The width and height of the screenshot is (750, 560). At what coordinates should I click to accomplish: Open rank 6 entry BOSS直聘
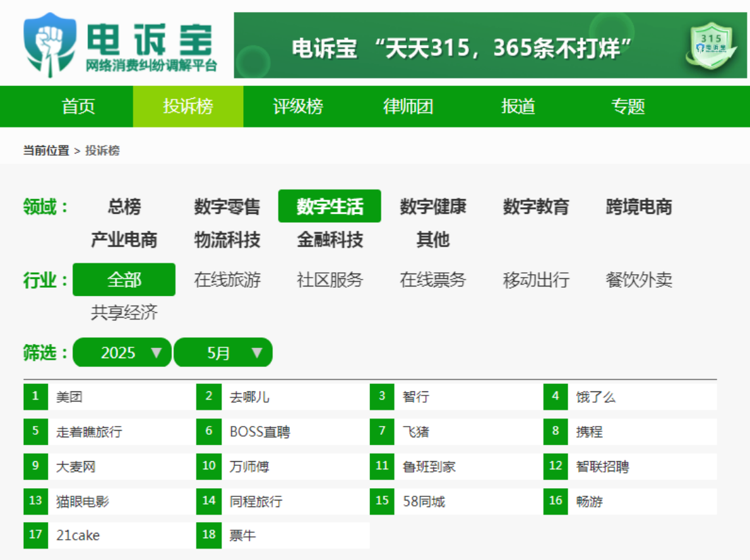click(283, 432)
